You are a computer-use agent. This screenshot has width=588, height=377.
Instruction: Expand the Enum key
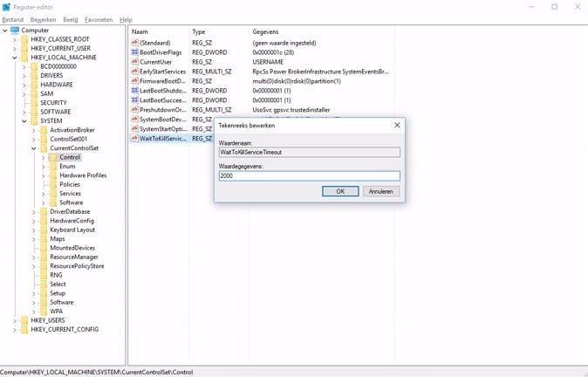(43, 167)
